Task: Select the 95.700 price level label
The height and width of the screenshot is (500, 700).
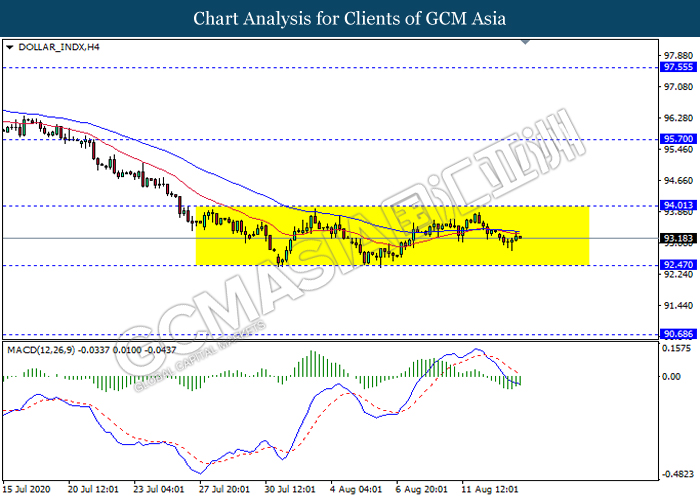Action: pyautogui.click(x=678, y=139)
